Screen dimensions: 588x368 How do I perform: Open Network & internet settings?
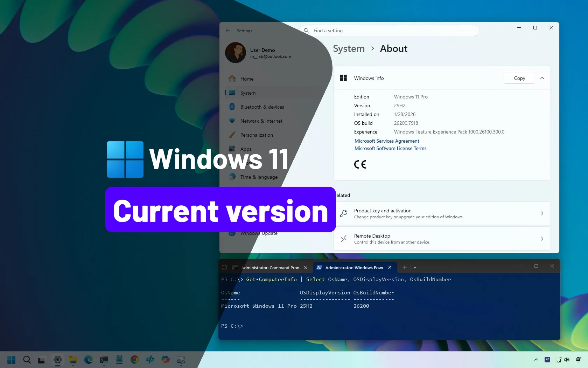pyautogui.click(x=261, y=121)
